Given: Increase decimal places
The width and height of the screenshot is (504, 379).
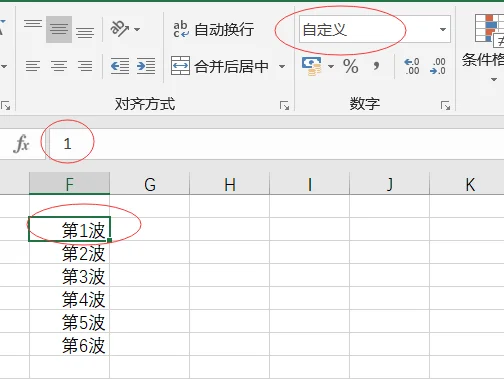Looking at the screenshot, I should tap(412, 66).
